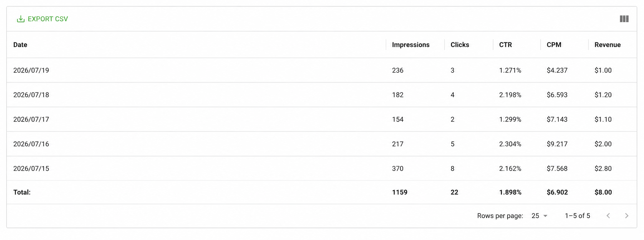Click the Export CSV download icon
The height and width of the screenshot is (240, 644).
(x=21, y=19)
